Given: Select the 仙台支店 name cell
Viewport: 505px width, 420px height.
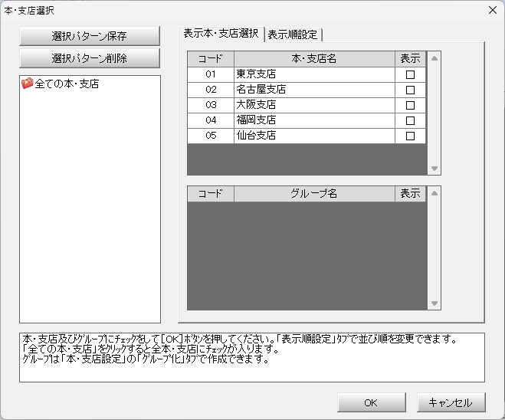Looking at the screenshot, I should 314,136.
